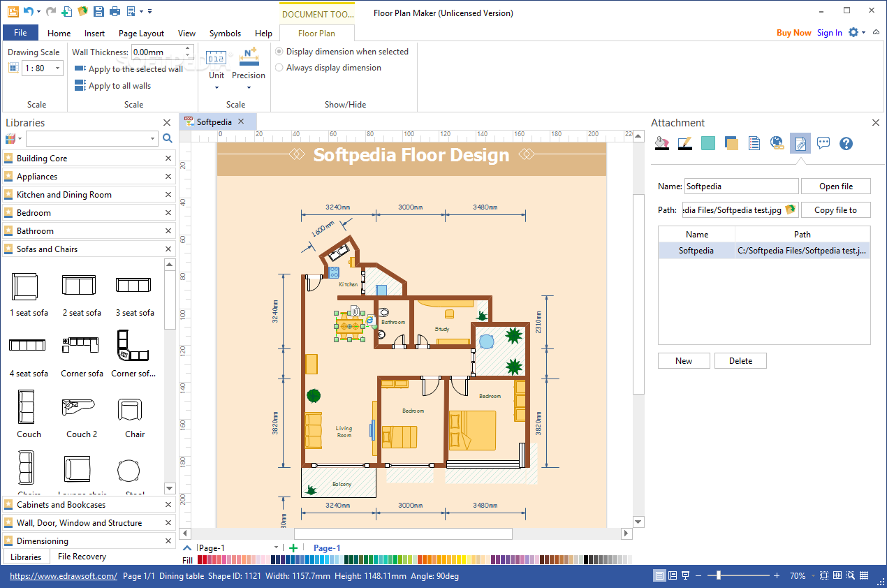Open the Page Layout ribbon tab

(141, 33)
